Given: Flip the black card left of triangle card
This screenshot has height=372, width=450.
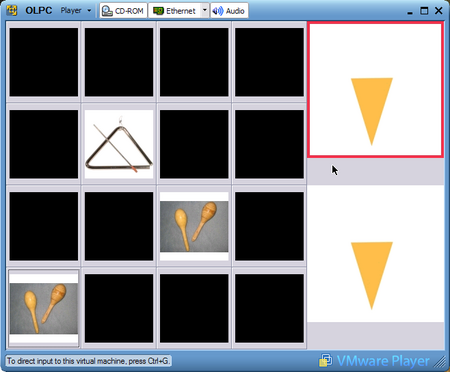Looking at the screenshot, I should (44, 144).
